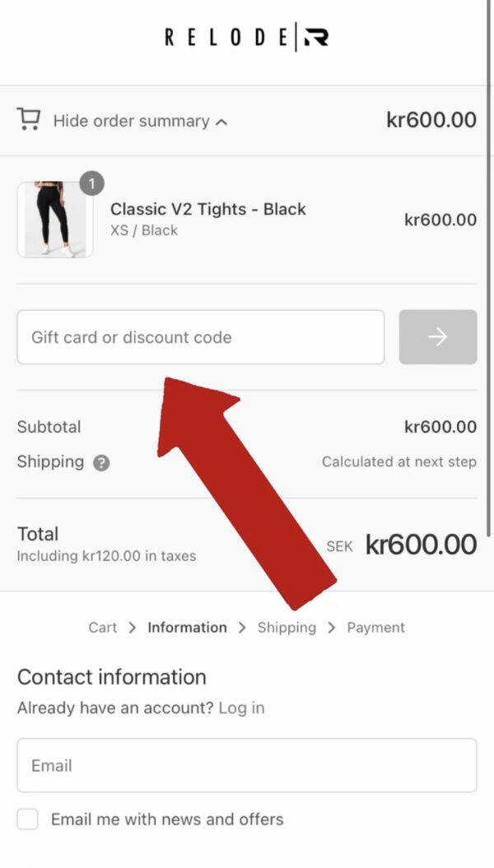Apply the discount code with the arrow button
The width and height of the screenshot is (494, 868).
(x=437, y=337)
